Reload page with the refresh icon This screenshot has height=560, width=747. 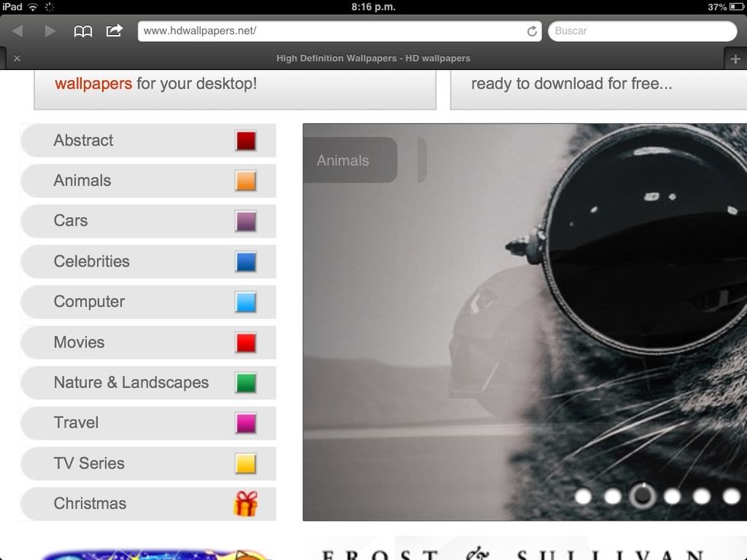531,31
